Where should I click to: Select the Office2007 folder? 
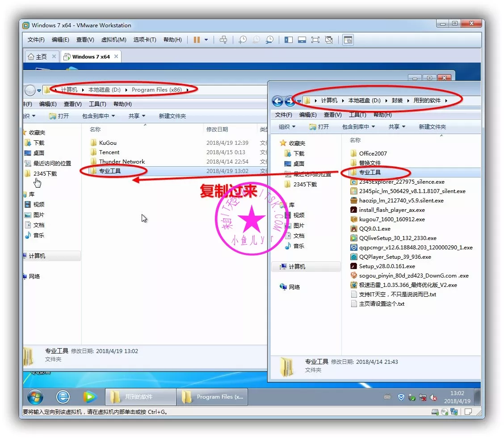pos(373,153)
